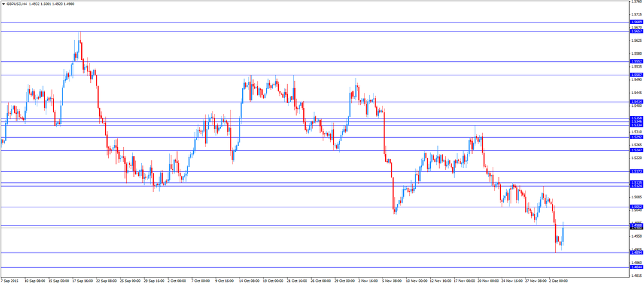The width and height of the screenshot is (644, 284).
Task: Select the 1.5135 price label
Action: (x=636, y=182)
